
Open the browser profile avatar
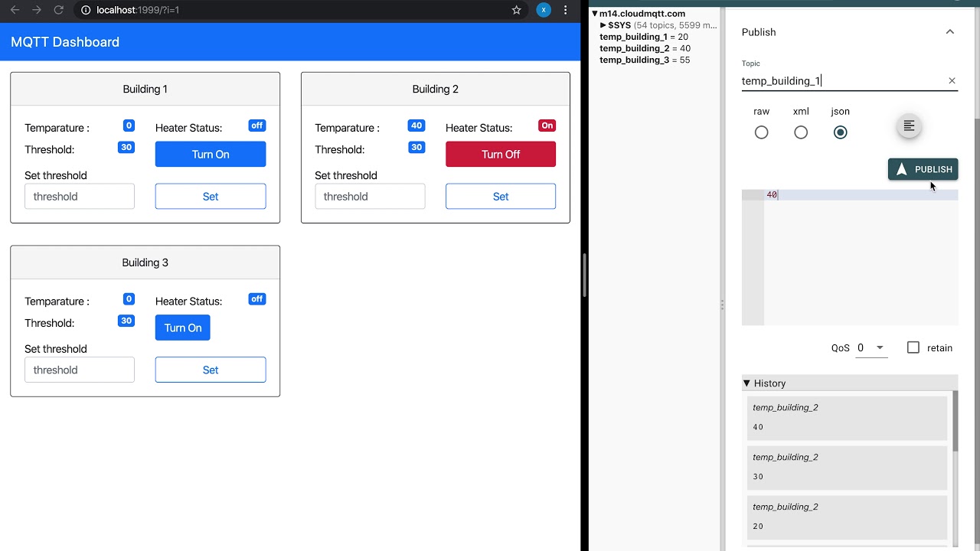(x=544, y=10)
